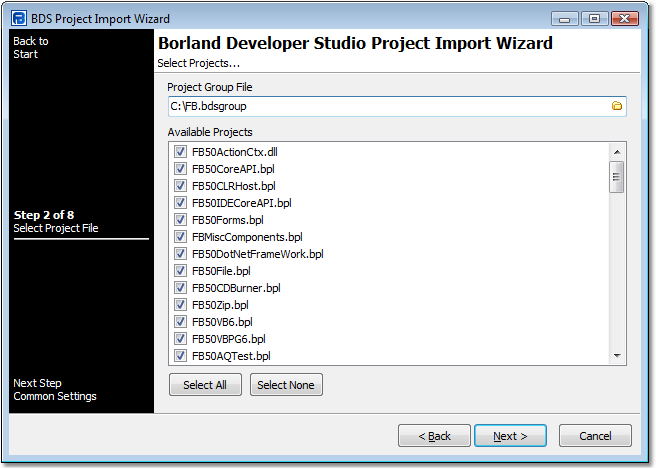Select the FBMiscComponents.bpl list entry text
The width and height of the screenshot is (656, 470).
(247, 237)
